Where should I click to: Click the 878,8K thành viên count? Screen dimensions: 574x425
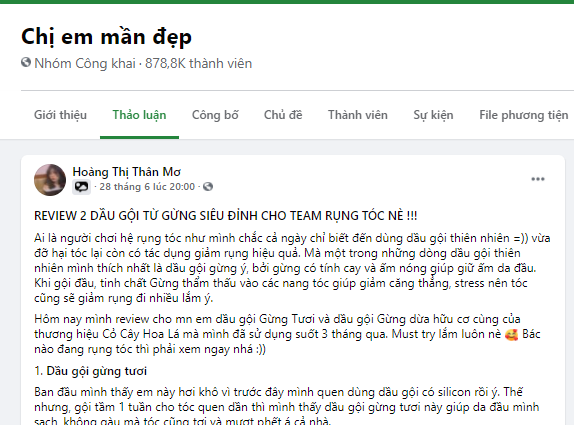(x=198, y=63)
